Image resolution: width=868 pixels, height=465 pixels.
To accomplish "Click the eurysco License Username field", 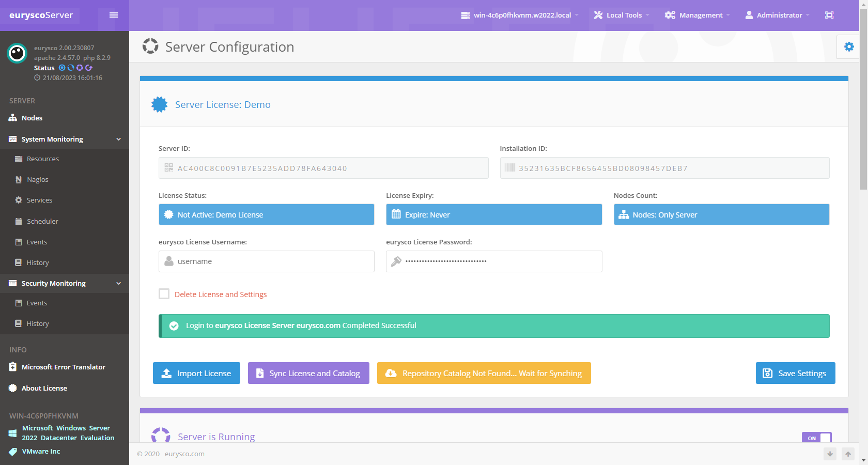I will [267, 261].
